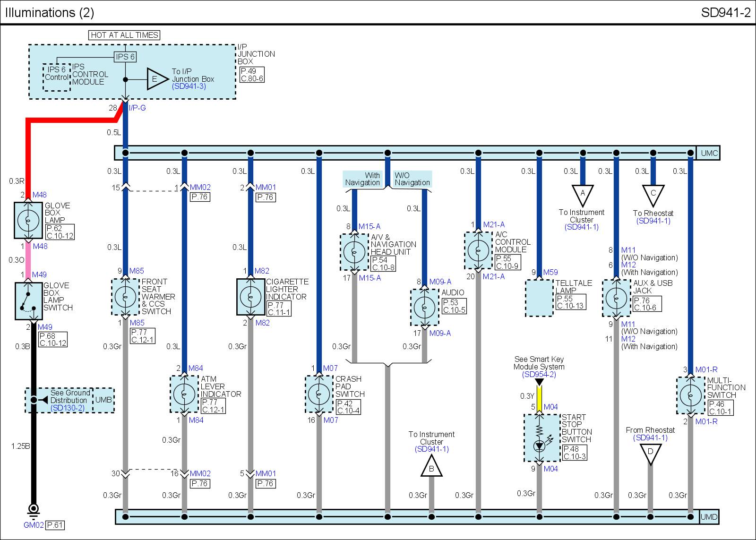The height and width of the screenshot is (540, 756).
Task: Click P.46 C.10-1 multi-function switch reference
Action: pos(721,408)
